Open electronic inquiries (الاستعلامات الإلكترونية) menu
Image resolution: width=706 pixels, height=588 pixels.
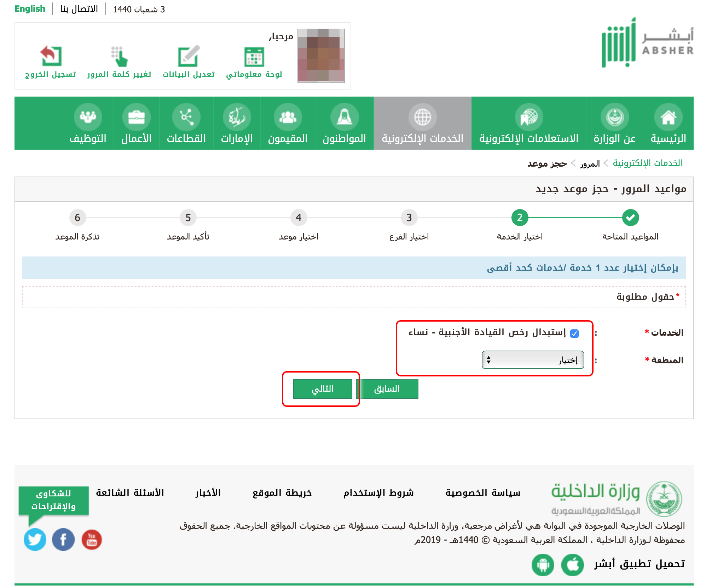tap(528, 123)
